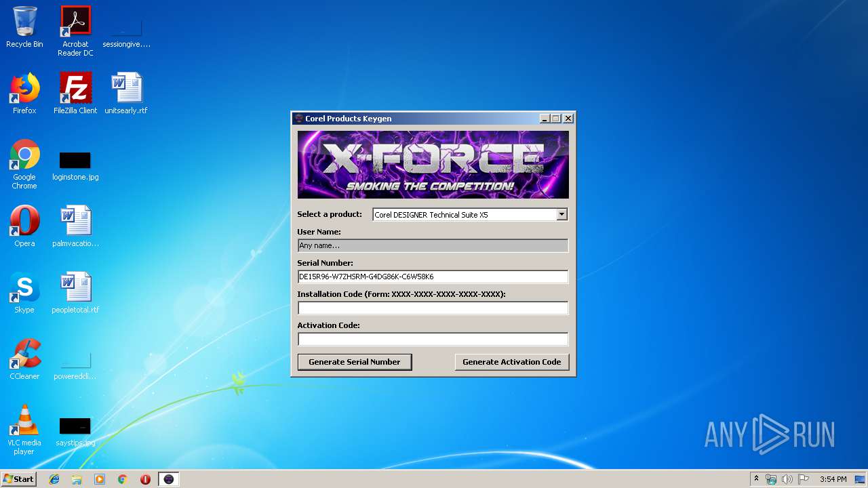Screen dimensions: 868x488
Task: Select the poweredcli desktop file
Action: [75, 366]
